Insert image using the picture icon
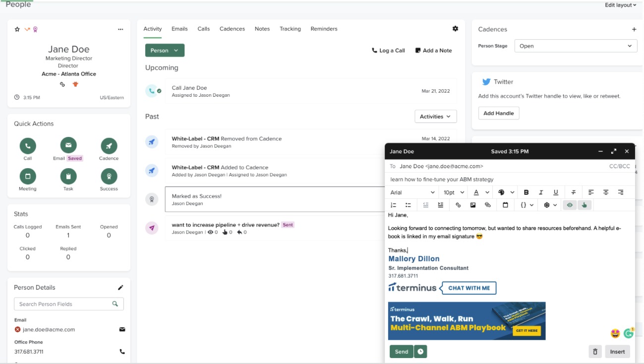This screenshot has height=364, width=644. pos(473,205)
